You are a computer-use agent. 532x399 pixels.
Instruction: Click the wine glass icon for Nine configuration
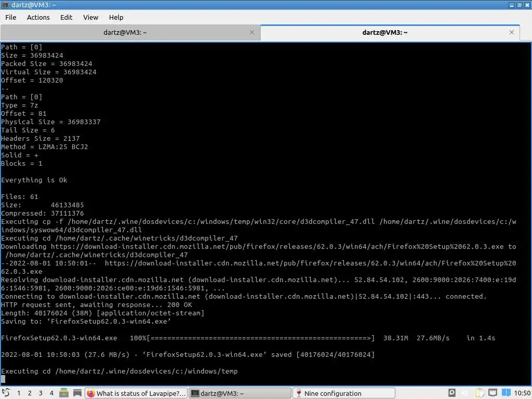point(299,393)
